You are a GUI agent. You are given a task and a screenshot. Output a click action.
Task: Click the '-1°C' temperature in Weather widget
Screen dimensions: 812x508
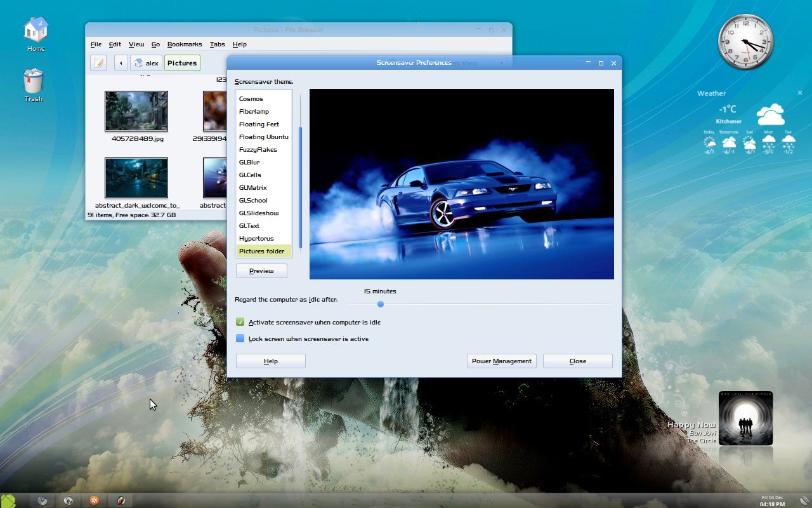(x=728, y=109)
